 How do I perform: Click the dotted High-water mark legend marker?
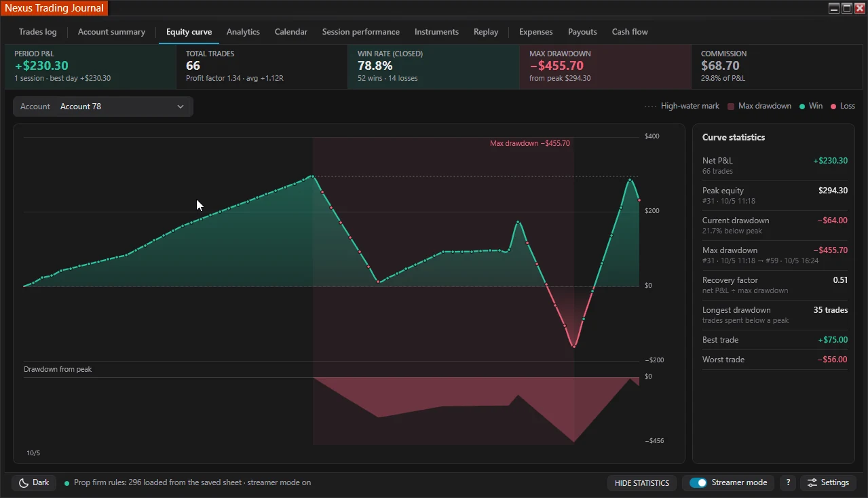pyautogui.click(x=650, y=107)
